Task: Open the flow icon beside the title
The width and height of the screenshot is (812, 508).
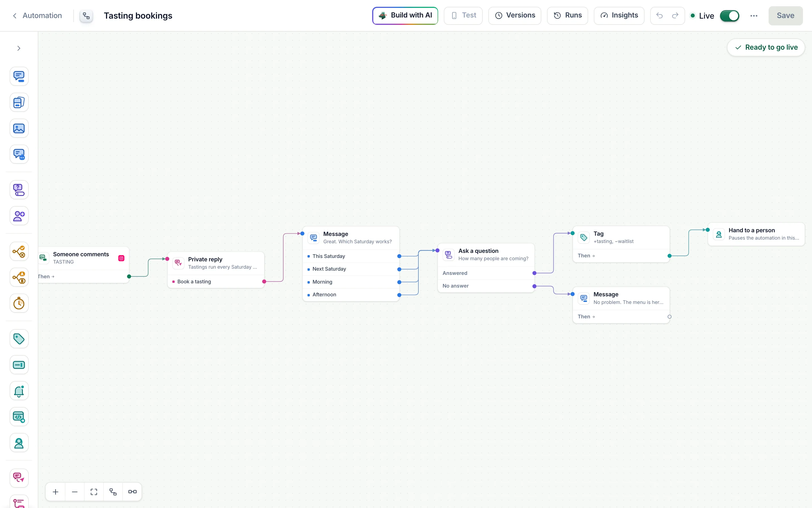Action: 86,16
